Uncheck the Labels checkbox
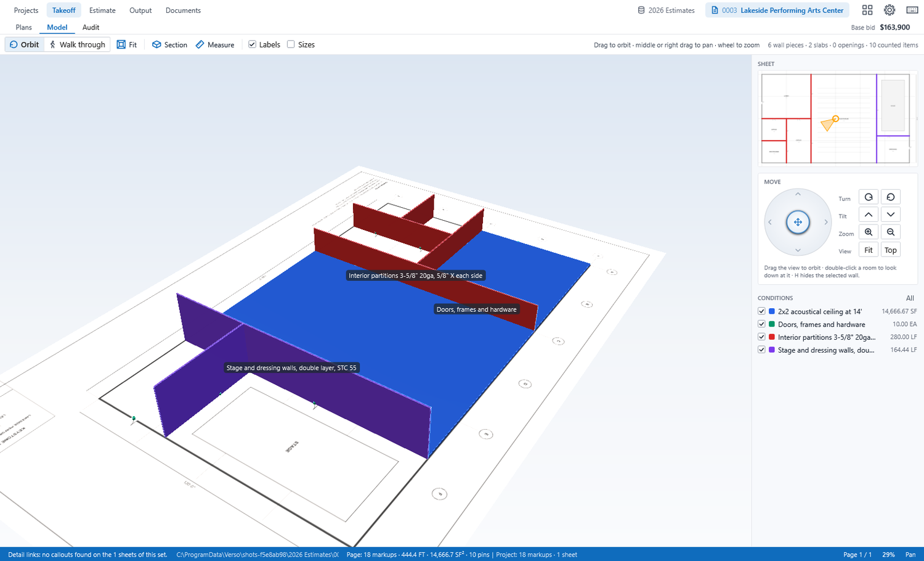 point(252,44)
